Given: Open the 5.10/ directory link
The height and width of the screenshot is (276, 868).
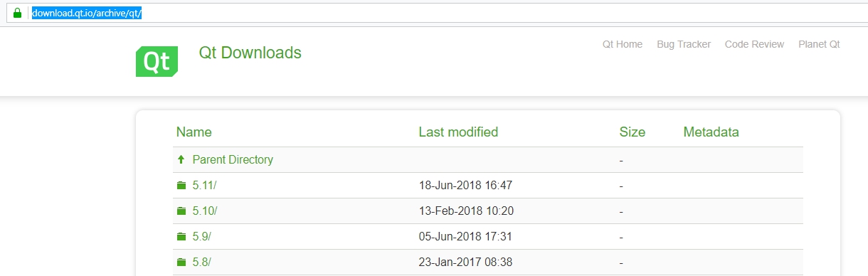Looking at the screenshot, I should tap(205, 211).
